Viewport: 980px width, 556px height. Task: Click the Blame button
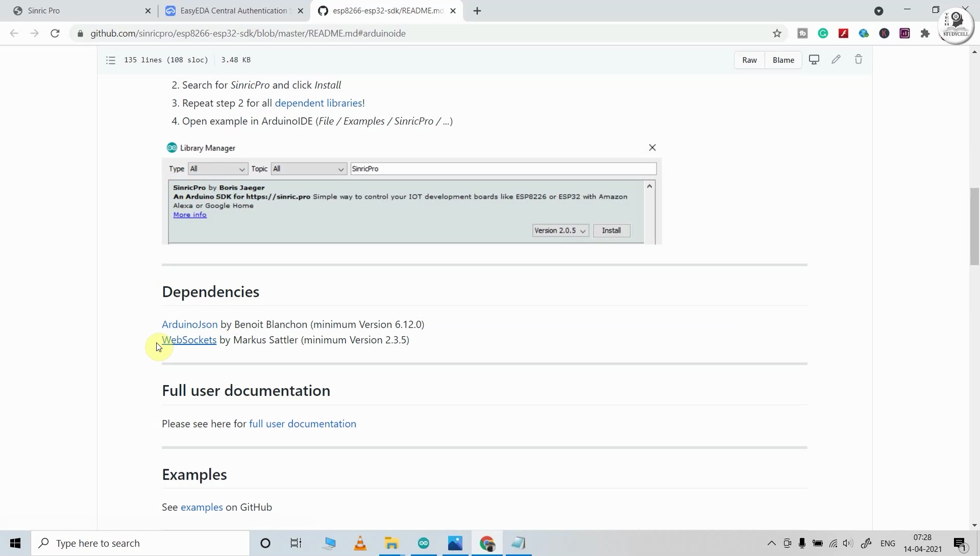click(783, 60)
